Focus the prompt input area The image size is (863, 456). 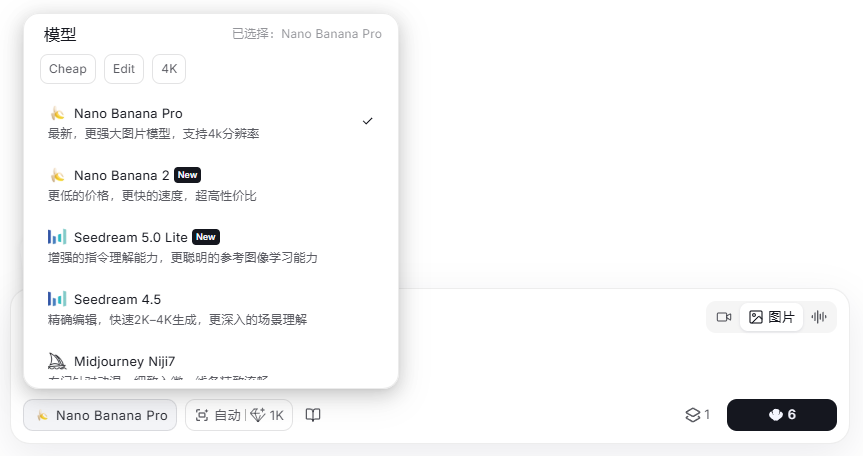(x=550, y=352)
